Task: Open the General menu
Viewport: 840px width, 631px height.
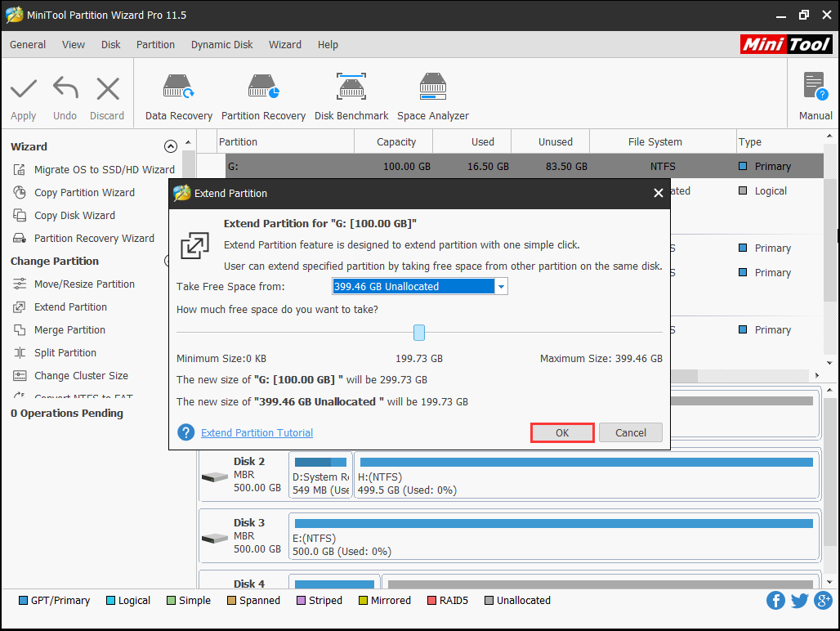Action: click(x=28, y=44)
